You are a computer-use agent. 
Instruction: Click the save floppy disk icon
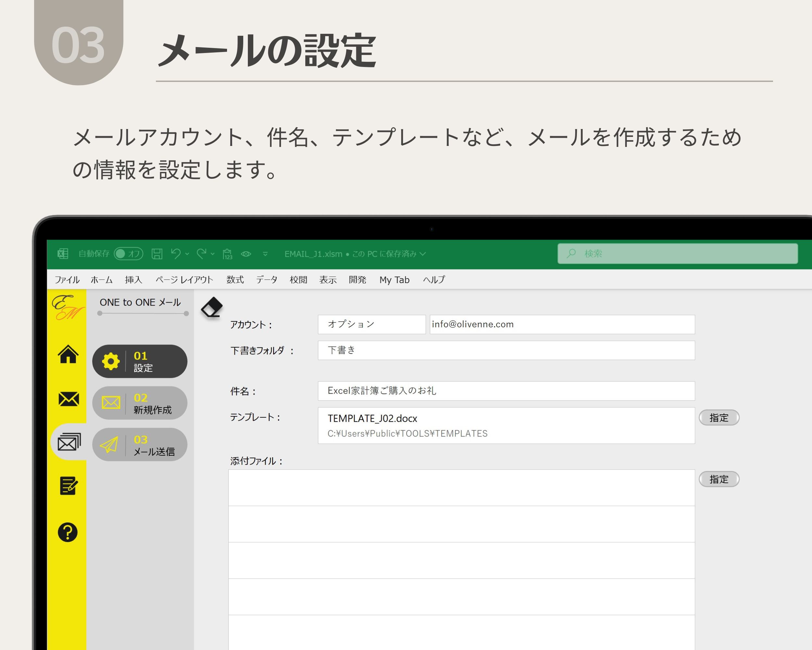(x=157, y=253)
